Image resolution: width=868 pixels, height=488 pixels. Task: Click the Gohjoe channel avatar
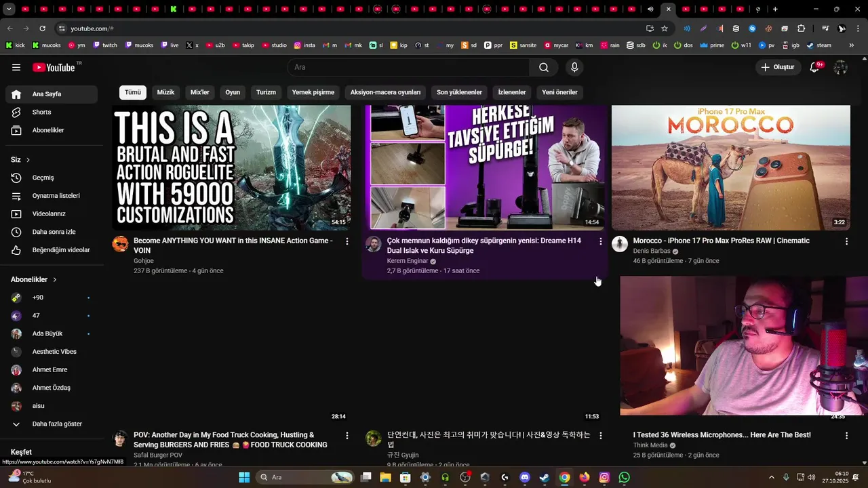point(120,244)
